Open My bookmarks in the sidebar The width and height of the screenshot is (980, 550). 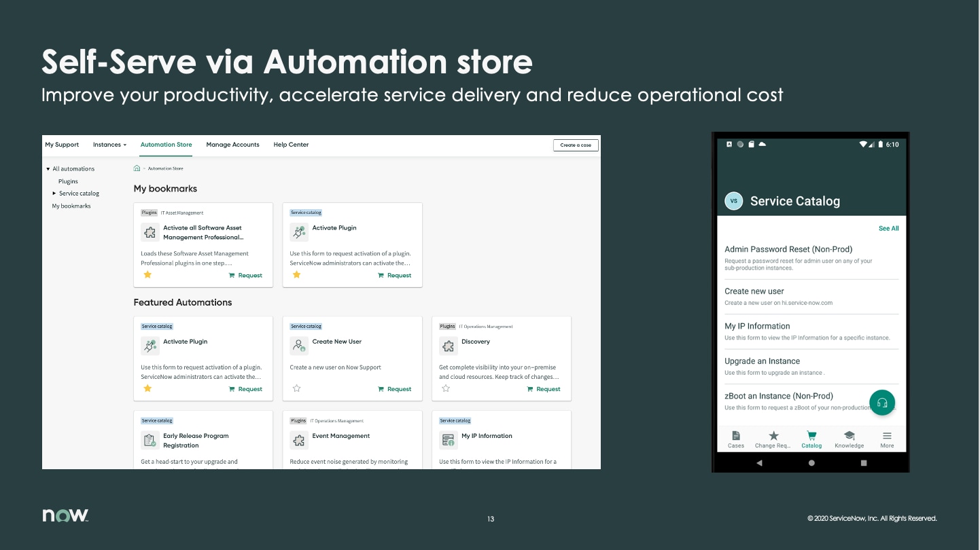tap(71, 206)
